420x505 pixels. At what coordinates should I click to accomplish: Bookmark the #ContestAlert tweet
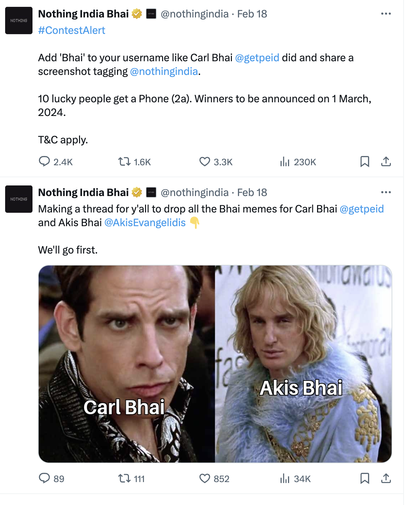(x=365, y=161)
